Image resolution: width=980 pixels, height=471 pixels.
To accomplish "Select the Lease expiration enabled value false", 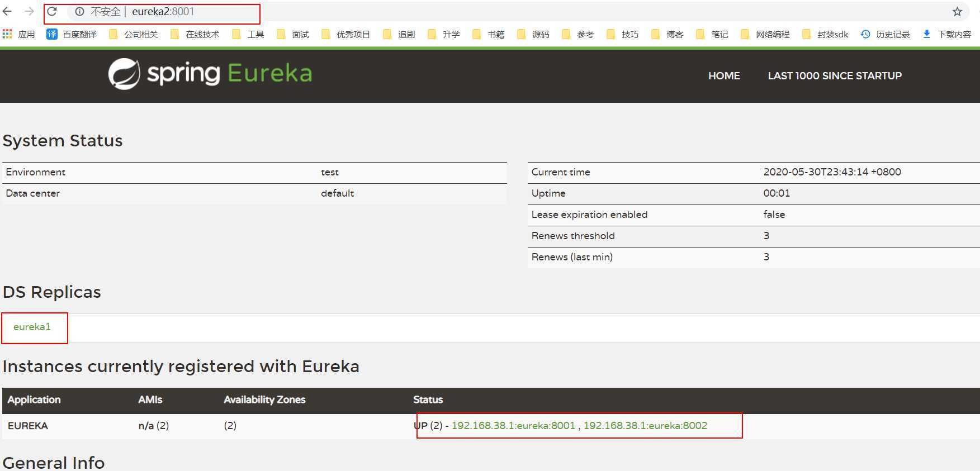I will coord(774,215).
